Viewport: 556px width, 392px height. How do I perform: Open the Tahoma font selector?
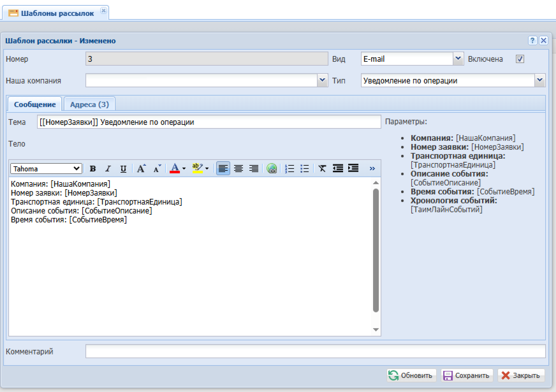click(x=46, y=169)
